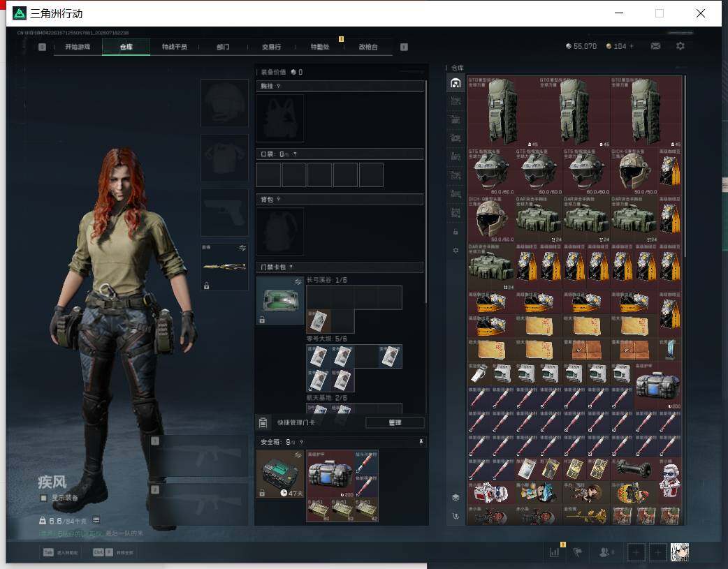Image resolution: width=728 pixels, height=569 pixels.
Task: Open the 改枪台 tab
Action: coord(368,47)
